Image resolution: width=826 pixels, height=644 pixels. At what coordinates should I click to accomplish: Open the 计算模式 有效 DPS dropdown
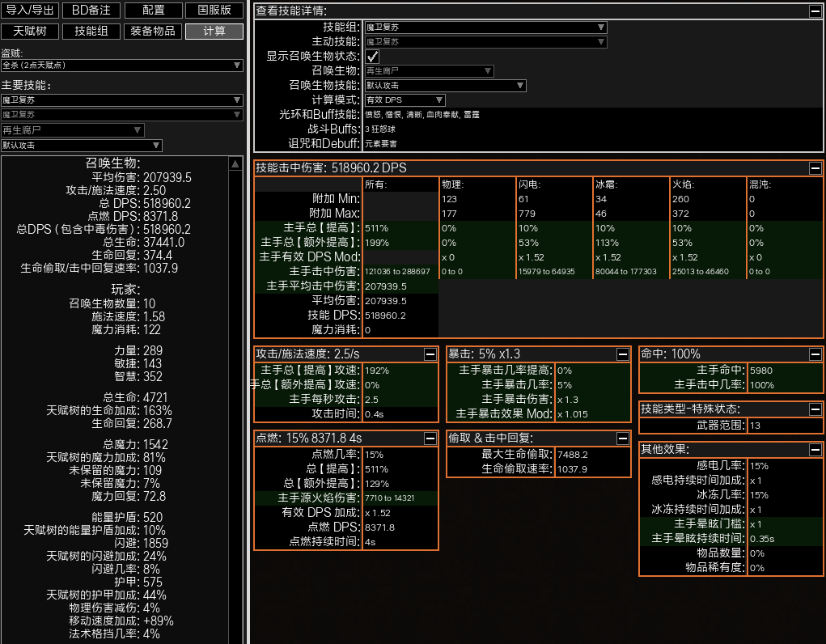click(x=405, y=100)
